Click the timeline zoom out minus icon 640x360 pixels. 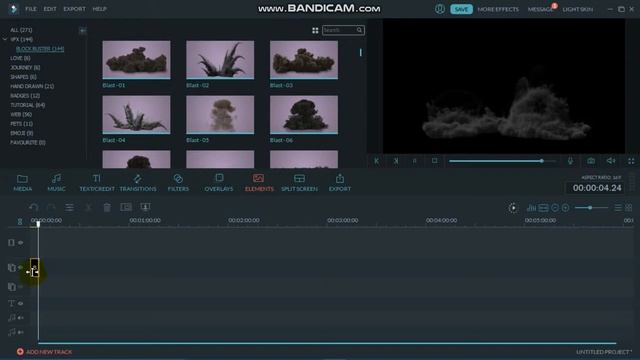point(555,208)
